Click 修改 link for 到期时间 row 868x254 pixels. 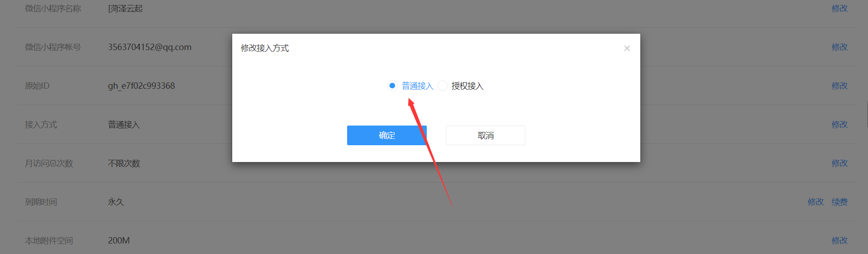coord(815,202)
